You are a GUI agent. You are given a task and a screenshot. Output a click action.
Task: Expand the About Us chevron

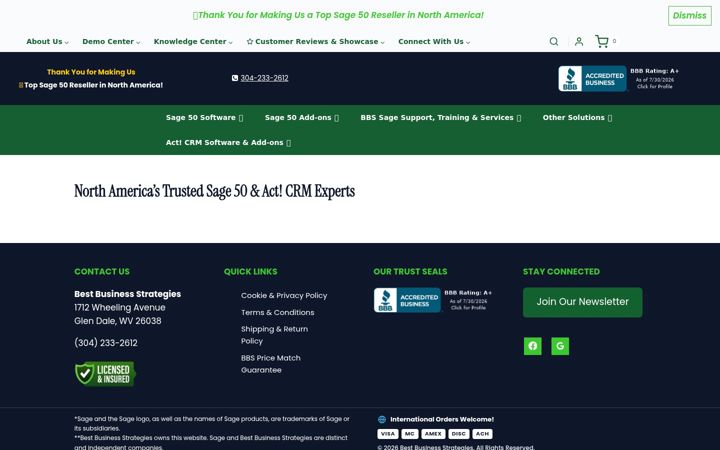pyautogui.click(x=67, y=42)
